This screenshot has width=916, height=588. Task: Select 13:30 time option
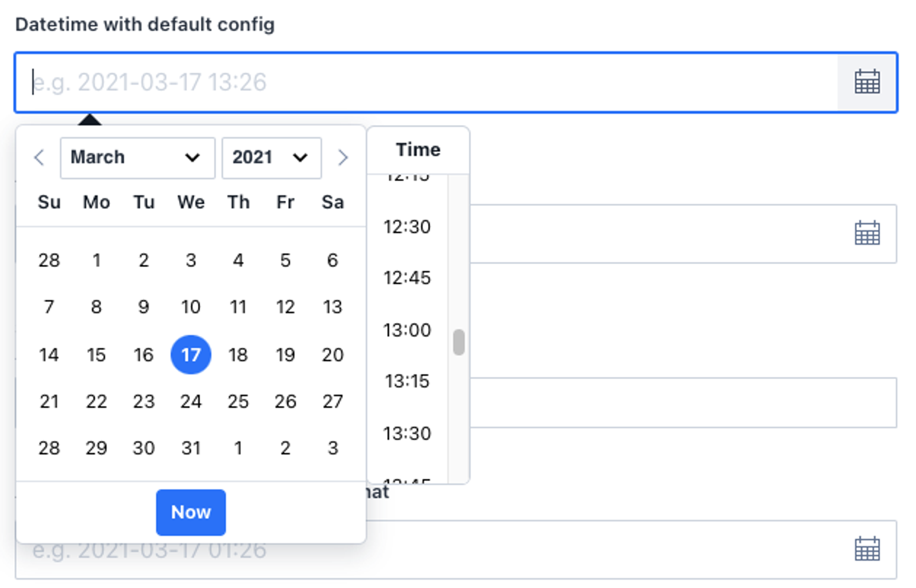(407, 433)
